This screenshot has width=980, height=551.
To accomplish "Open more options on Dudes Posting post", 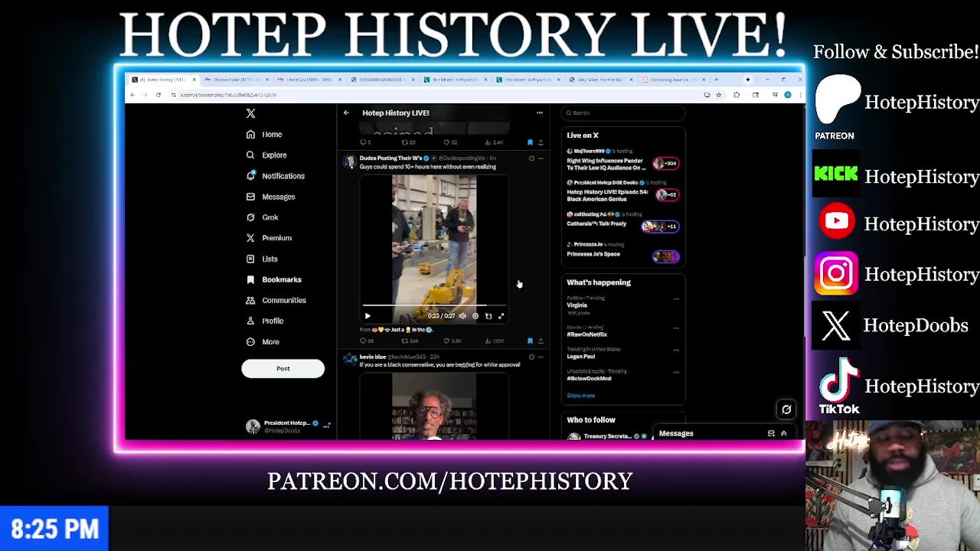I will (541, 158).
